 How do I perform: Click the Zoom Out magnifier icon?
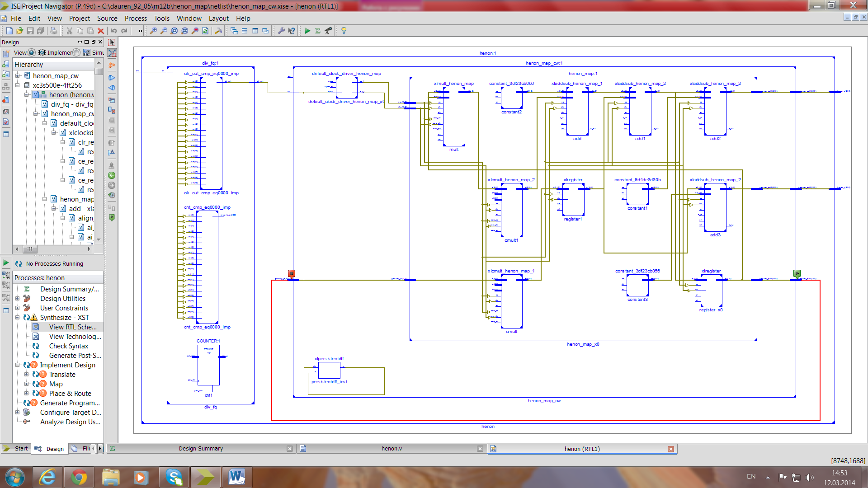(164, 31)
